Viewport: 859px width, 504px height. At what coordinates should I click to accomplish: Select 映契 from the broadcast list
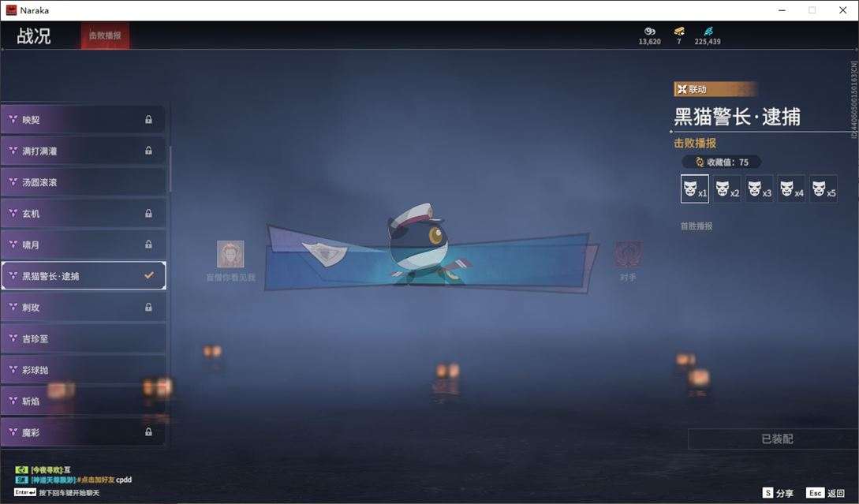(84, 119)
